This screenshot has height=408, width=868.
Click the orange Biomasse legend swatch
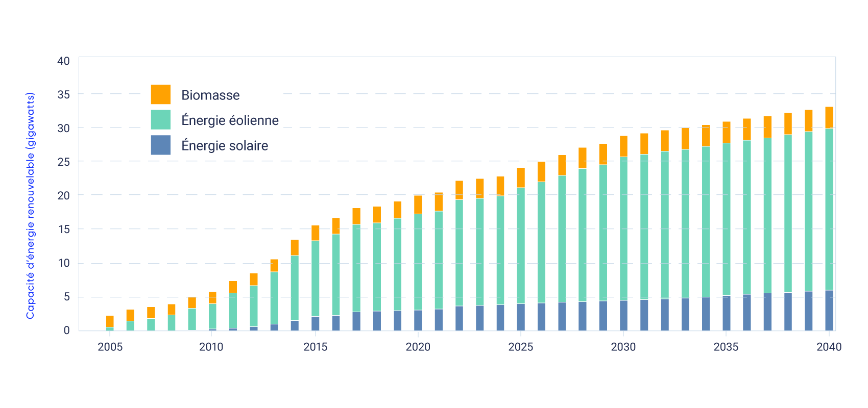pos(160,94)
